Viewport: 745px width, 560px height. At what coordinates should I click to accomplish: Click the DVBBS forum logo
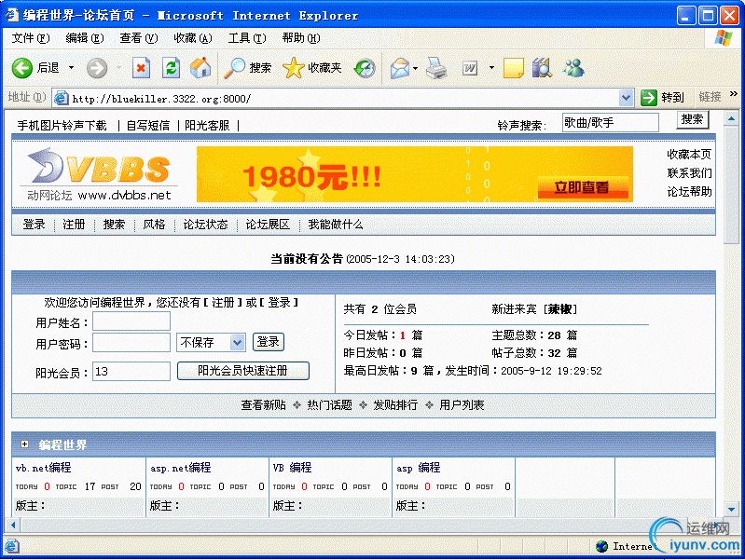click(99, 174)
